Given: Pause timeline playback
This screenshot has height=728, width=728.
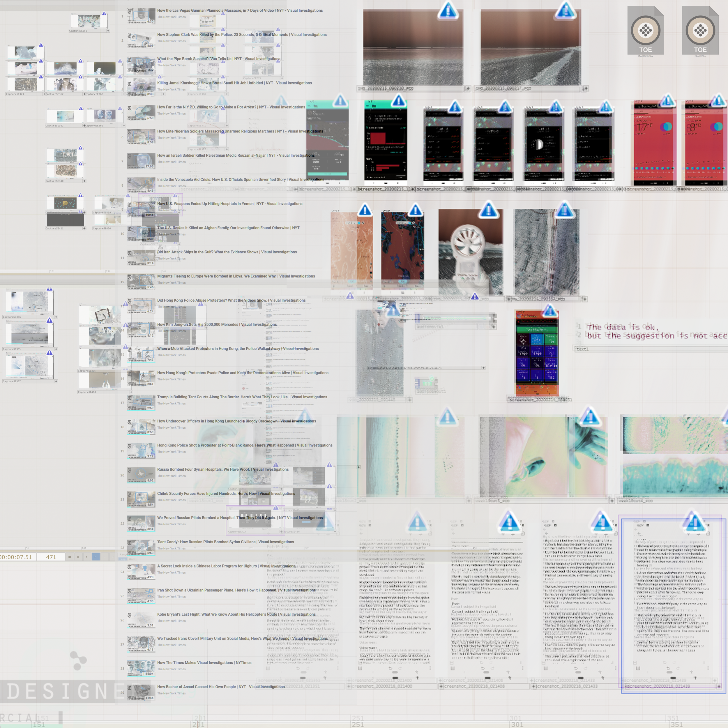Looking at the screenshot, I should point(78,557).
